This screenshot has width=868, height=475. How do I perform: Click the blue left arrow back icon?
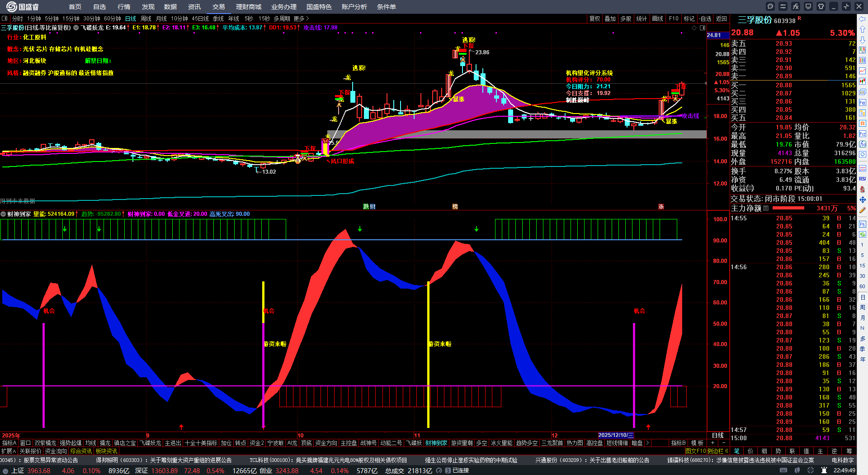[x=863, y=19]
